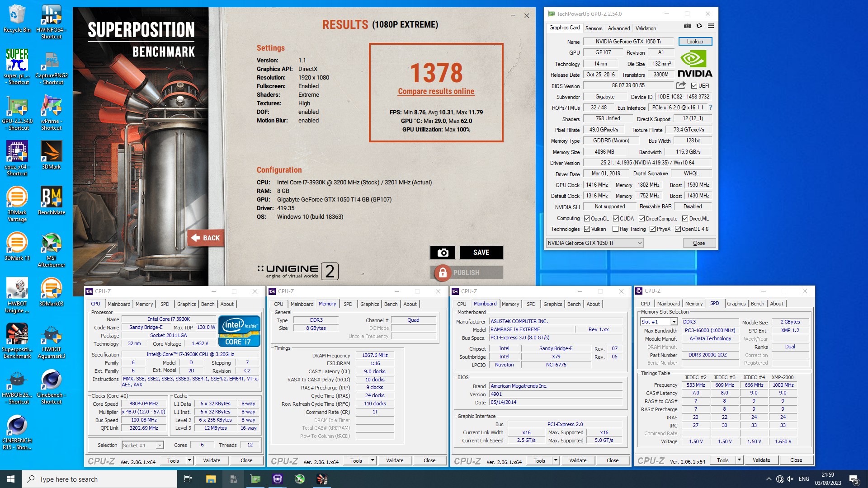Toggle DirectCompute checkbox
The image size is (868, 488).
(x=642, y=219)
